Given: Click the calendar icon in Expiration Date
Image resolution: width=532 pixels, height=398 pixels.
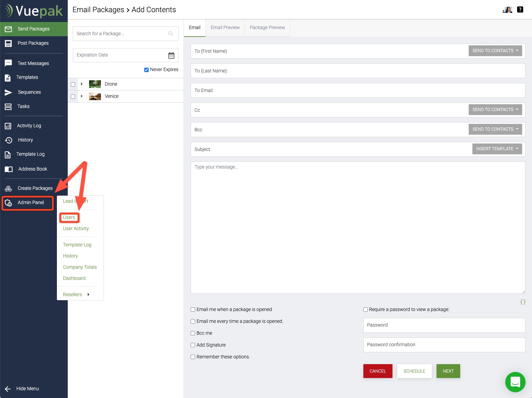Looking at the screenshot, I should (171, 56).
